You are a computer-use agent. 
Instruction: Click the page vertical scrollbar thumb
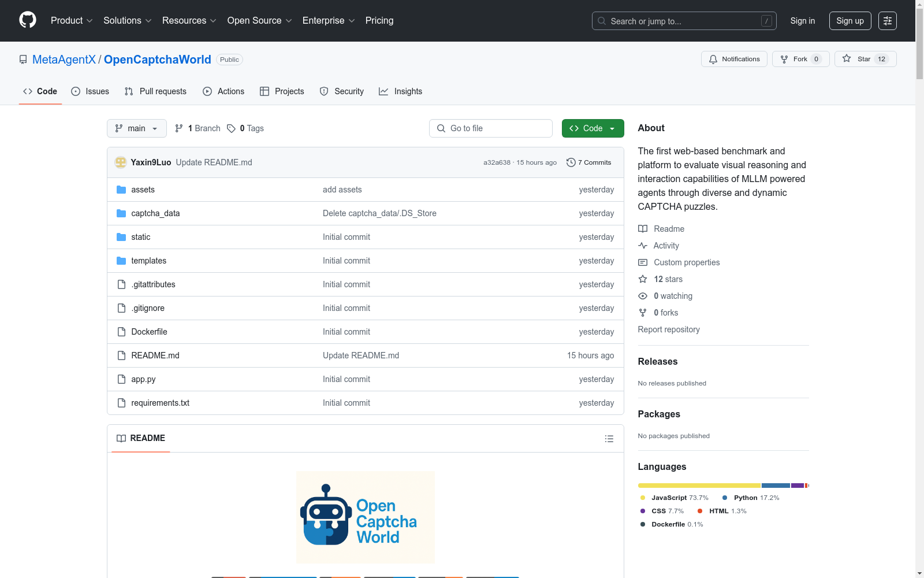click(x=919, y=43)
